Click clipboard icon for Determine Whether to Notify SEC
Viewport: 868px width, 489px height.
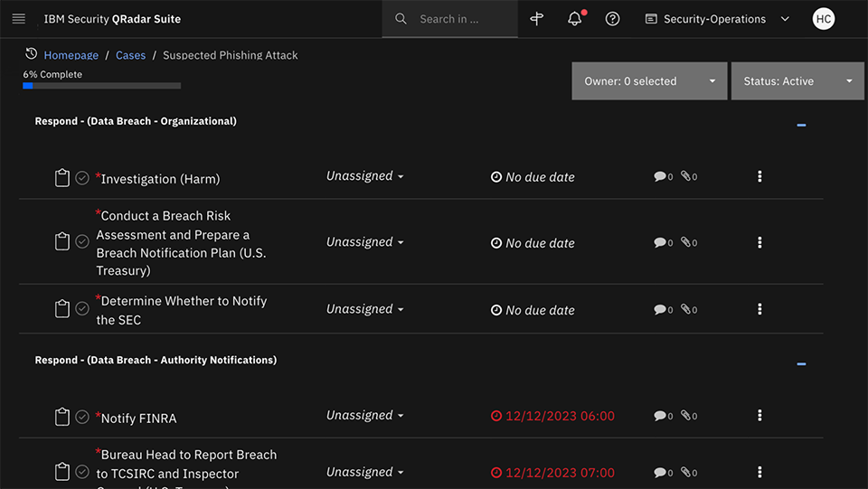click(62, 308)
